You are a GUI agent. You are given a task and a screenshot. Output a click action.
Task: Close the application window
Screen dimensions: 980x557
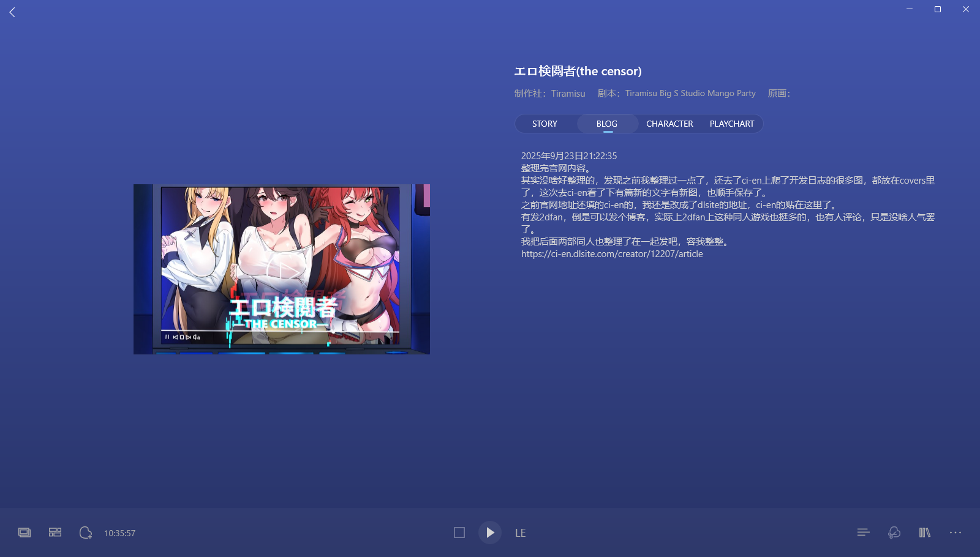pos(966,9)
